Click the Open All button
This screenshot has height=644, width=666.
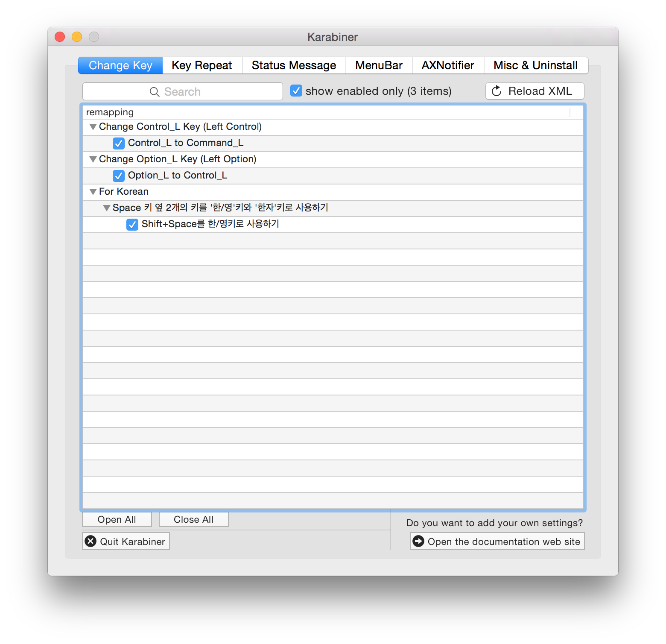pyautogui.click(x=117, y=519)
